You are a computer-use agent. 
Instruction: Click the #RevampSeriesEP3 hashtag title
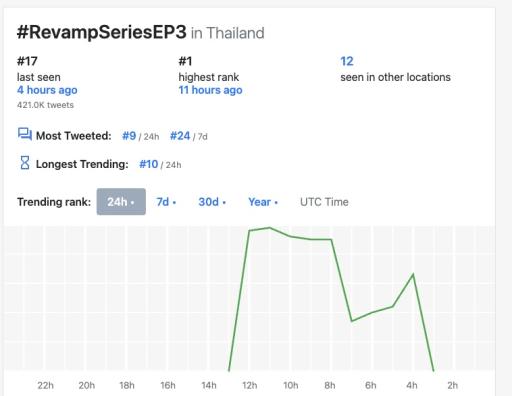[x=102, y=32]
